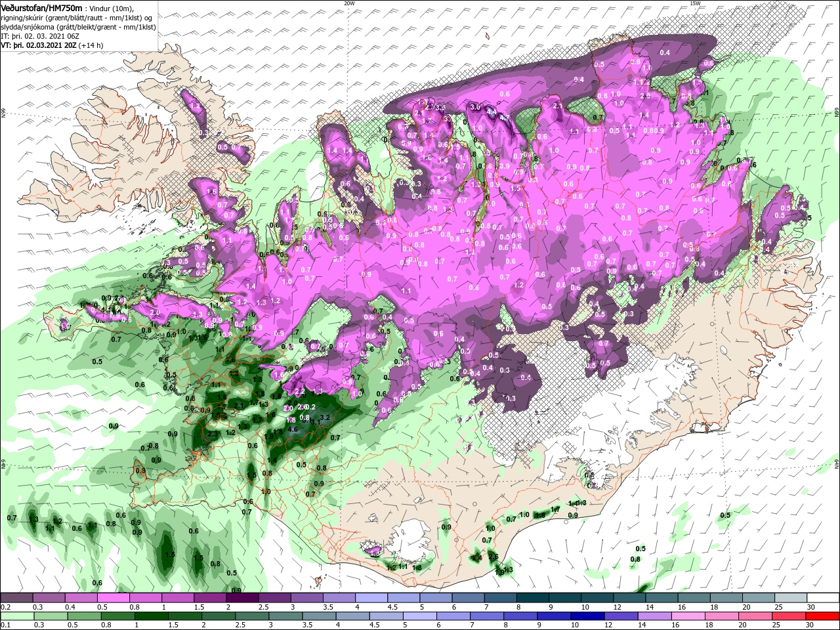Pick the snow legend swatch from 12 to 14
The image size is (840, 630).
coord(629,598)
